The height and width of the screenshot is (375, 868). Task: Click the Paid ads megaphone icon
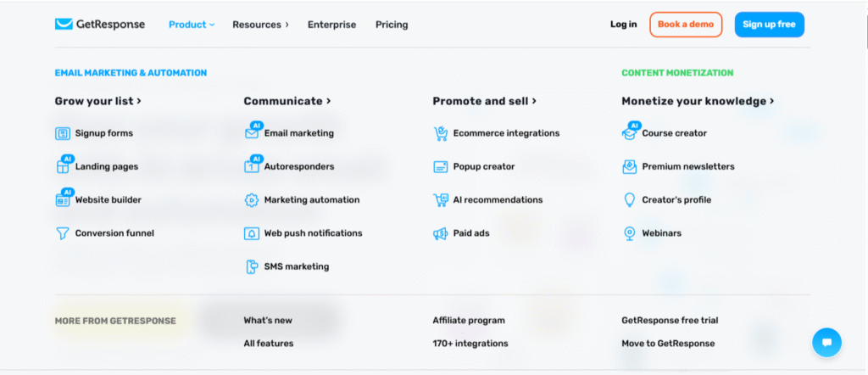[440, 233]
